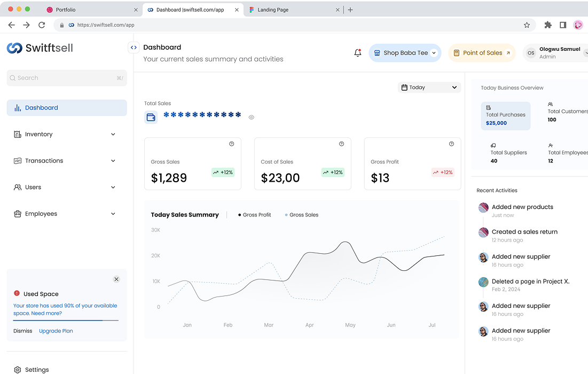588x374 pixels.
Task: Dismiss the Used Space warning
Action: coord(23,331)
